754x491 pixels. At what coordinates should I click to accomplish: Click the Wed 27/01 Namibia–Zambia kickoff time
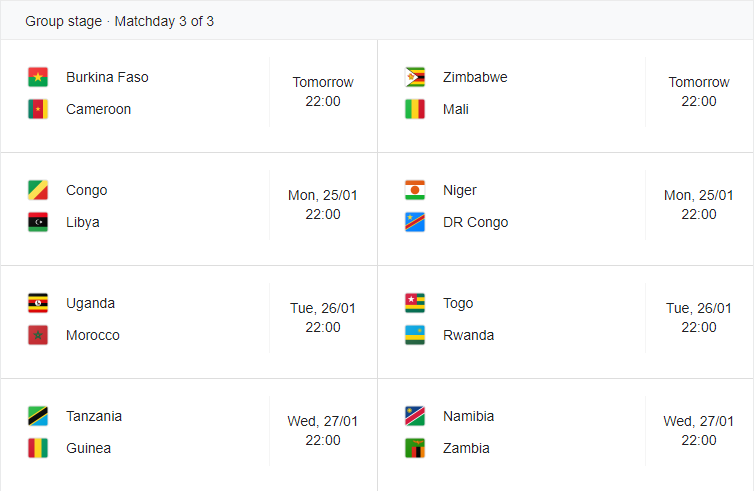tap(699, 431)
